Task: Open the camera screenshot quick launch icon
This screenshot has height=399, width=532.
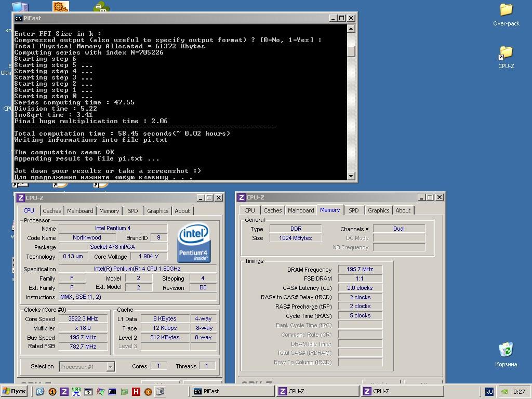Action: pyautogui.click(x=160, y=392)
